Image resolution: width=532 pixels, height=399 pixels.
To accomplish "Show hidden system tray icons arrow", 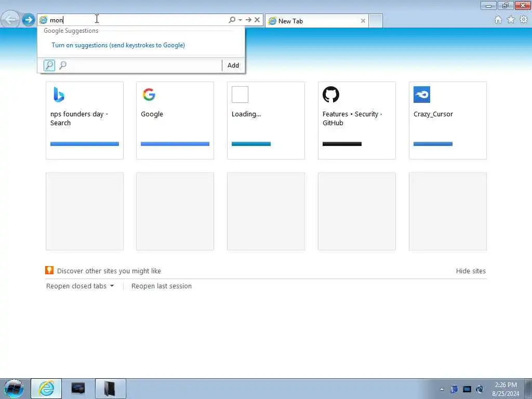I will click(x=442, y=389).
